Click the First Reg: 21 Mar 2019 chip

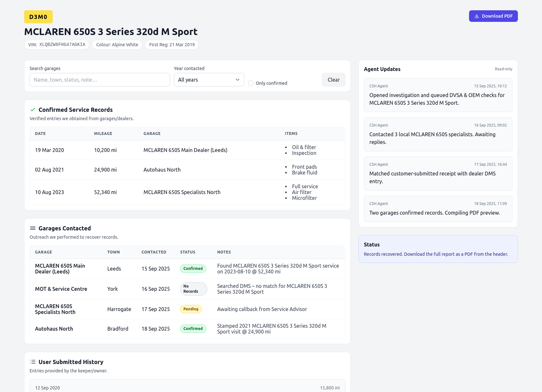pyautogui.click(x=172, y=45)
